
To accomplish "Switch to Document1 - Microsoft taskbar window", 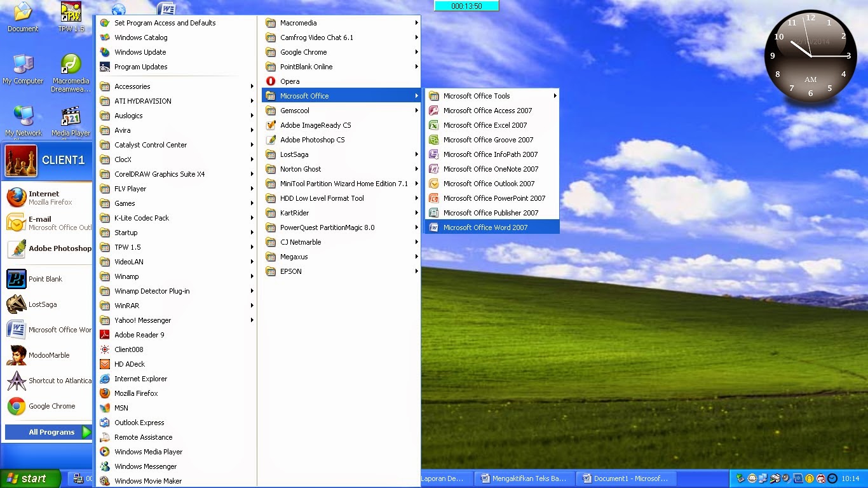I will pyautogui.click(x=627, y=478).
